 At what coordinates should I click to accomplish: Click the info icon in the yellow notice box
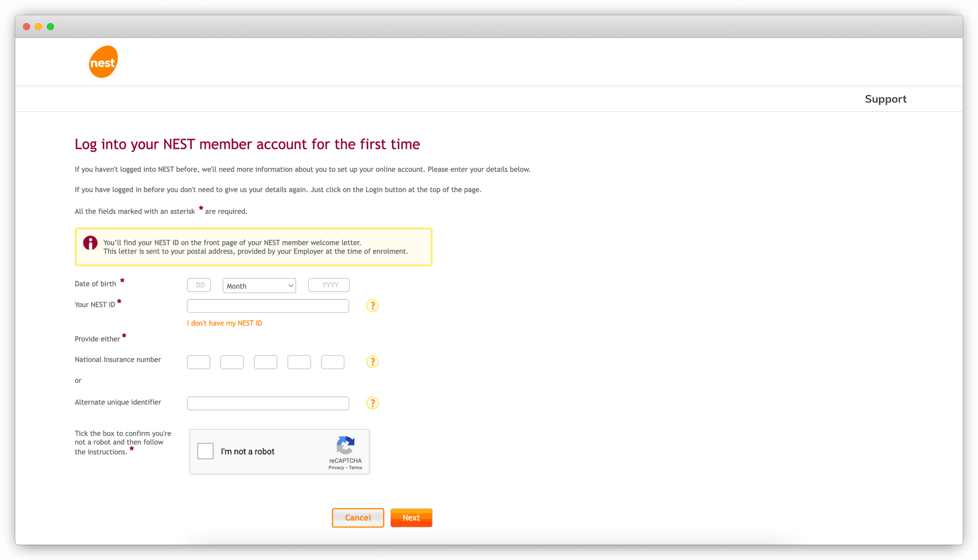coord(90,243)
